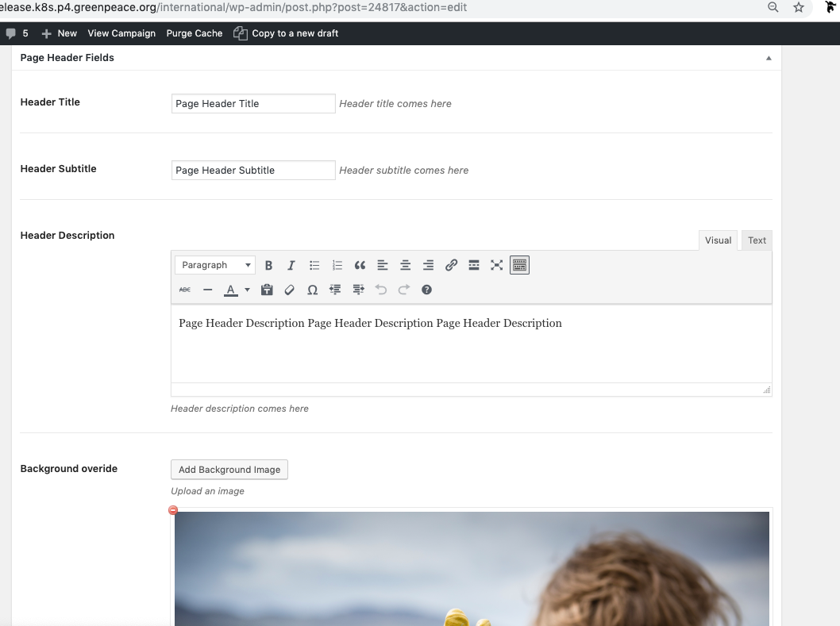The image size is (840, 626).
Task: Clear formatting with the eraser icon
Action: point(289,290)
